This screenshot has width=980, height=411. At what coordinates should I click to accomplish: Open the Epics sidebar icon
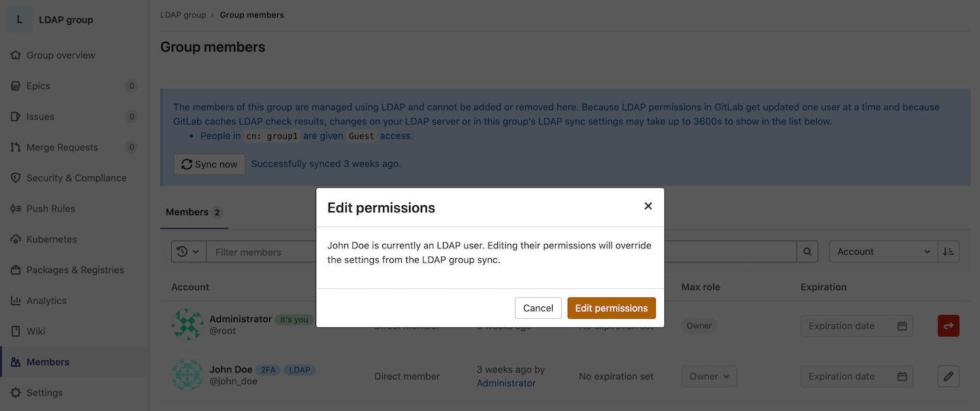coord(16,86)
